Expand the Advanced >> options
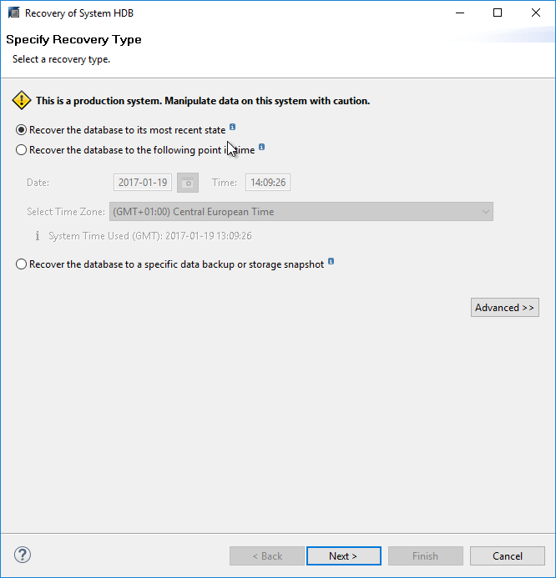556x578 pixels. tap(505, 307)
